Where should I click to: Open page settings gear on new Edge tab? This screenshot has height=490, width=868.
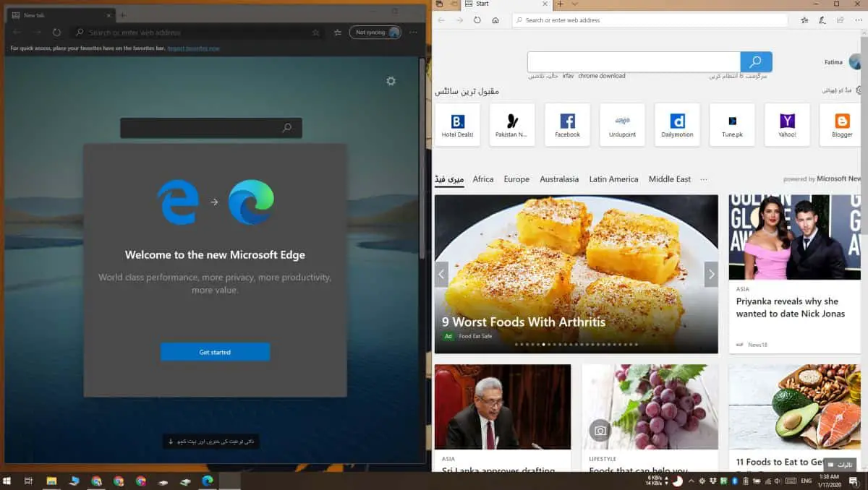[391, 81]
